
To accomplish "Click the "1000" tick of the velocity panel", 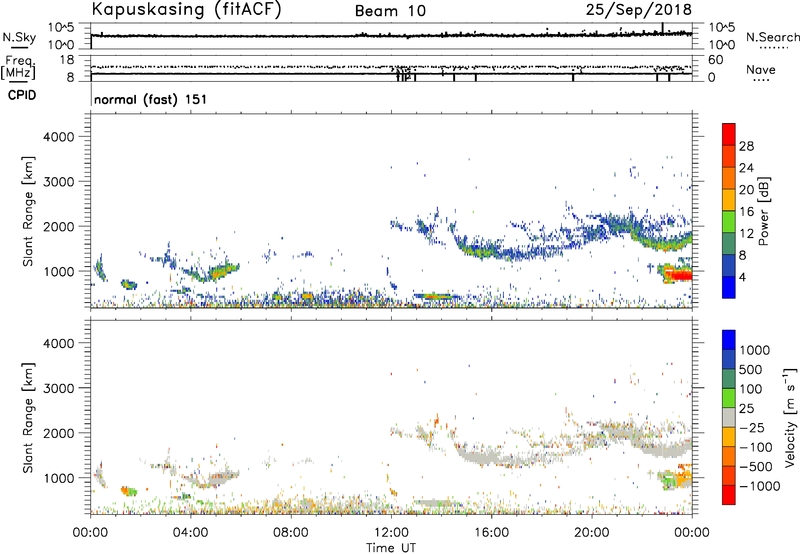I will pos(59,478).
